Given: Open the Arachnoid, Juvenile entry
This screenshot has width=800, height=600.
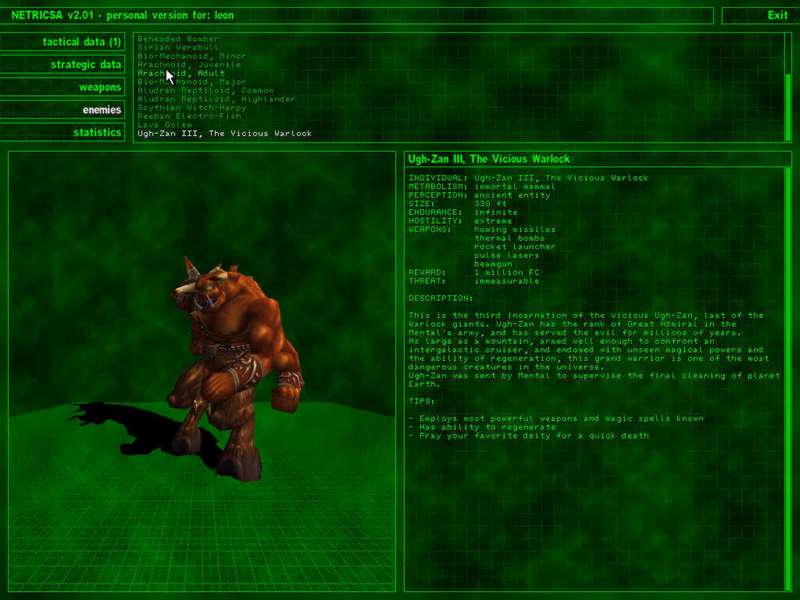Looking at the screenshot, I should pyautogui.click(x=189, y=65).
